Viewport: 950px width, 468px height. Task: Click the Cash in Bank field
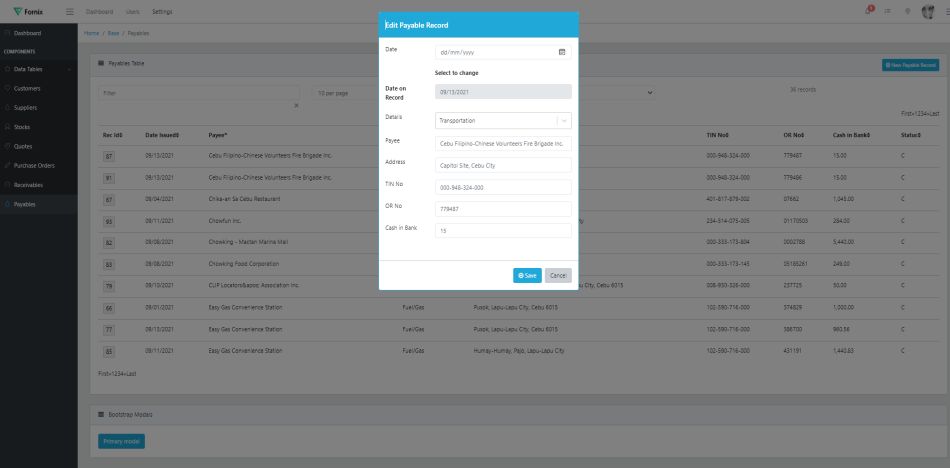[503, 230]
